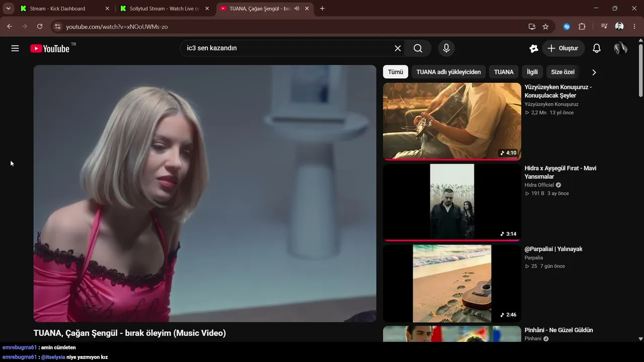
Task: Open the Shazam browser extension
Action: [x=567, y=27]
